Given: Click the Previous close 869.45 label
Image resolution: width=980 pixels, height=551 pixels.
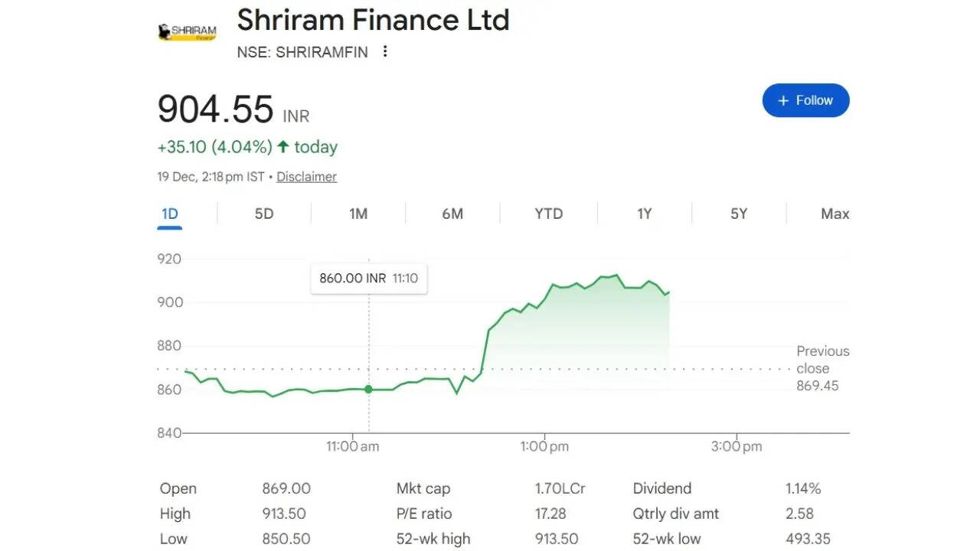Looking at the screenshot, I should tap(822, 368).
